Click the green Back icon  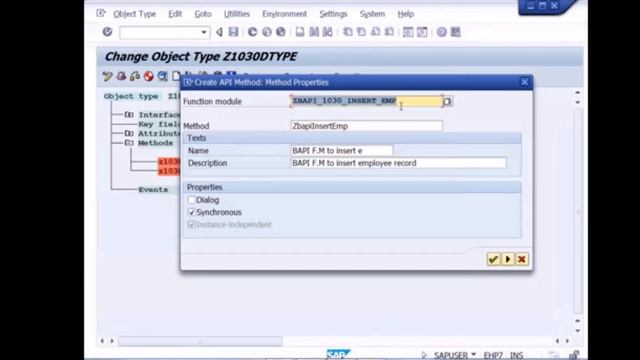[x=253, y=32]
